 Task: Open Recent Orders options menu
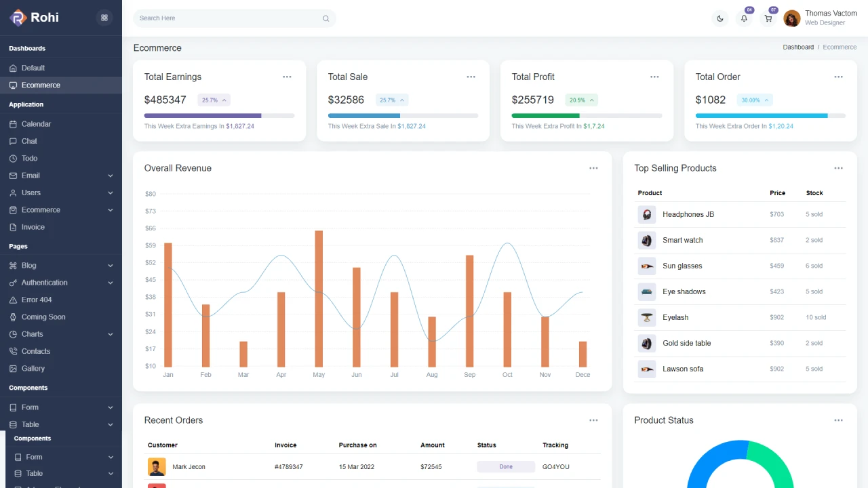593,420
